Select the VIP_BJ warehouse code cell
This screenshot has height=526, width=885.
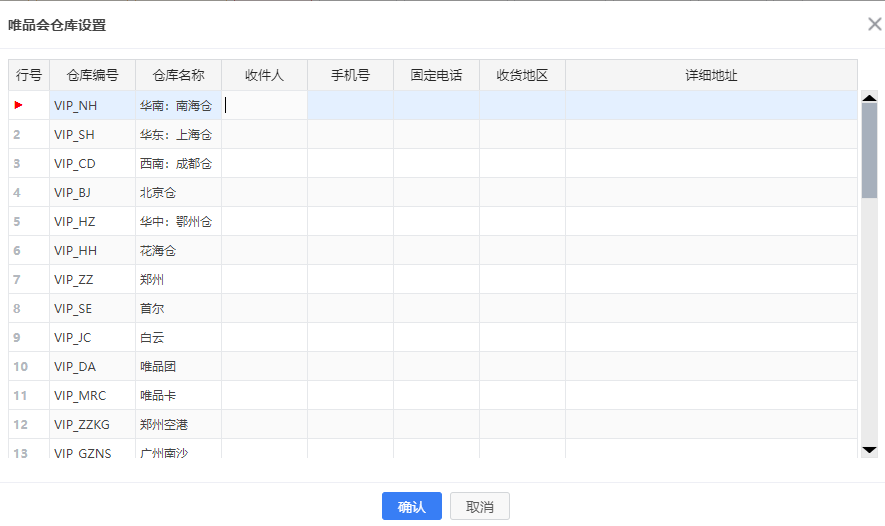click(x=93, y=192)
